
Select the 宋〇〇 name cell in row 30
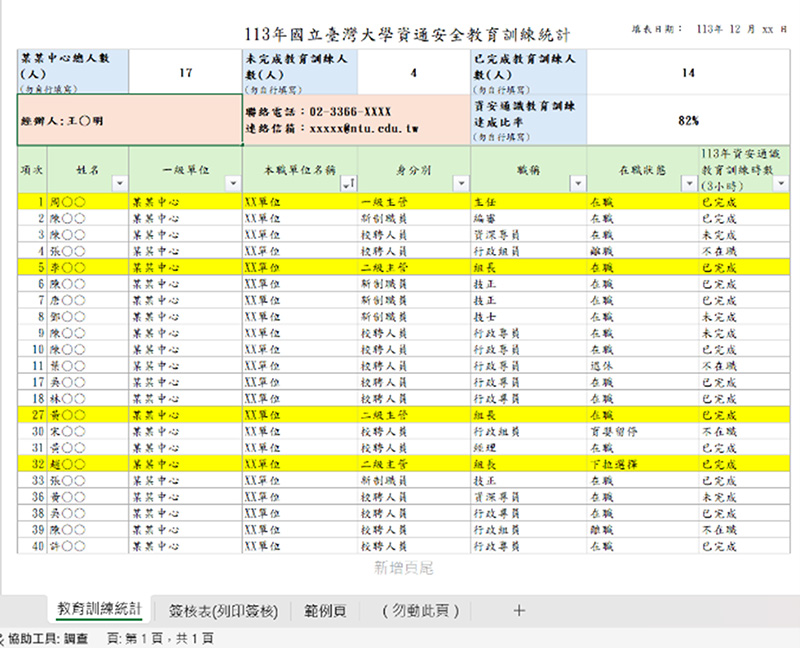[x=88, y=431]
